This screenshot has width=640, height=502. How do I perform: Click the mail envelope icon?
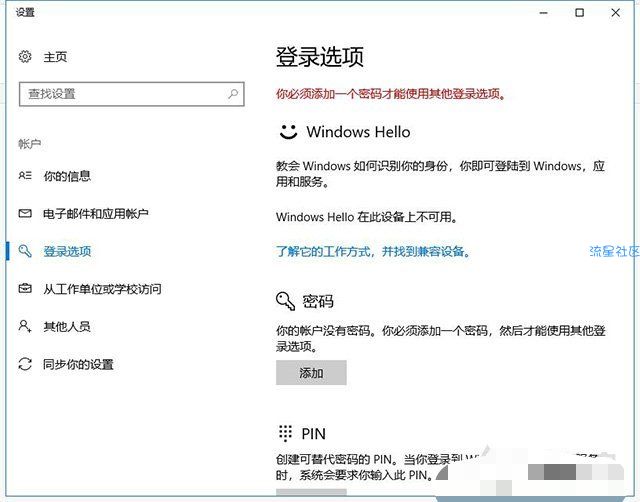[x=25, y=213]
